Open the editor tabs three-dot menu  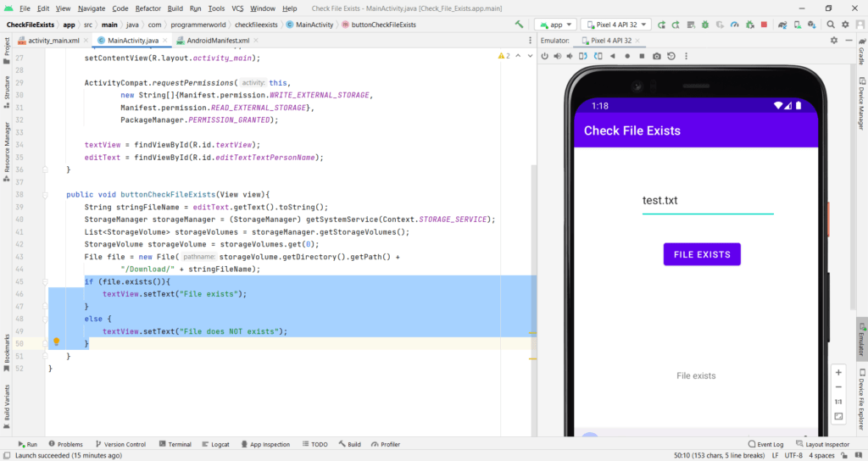[x=531, y=41]
